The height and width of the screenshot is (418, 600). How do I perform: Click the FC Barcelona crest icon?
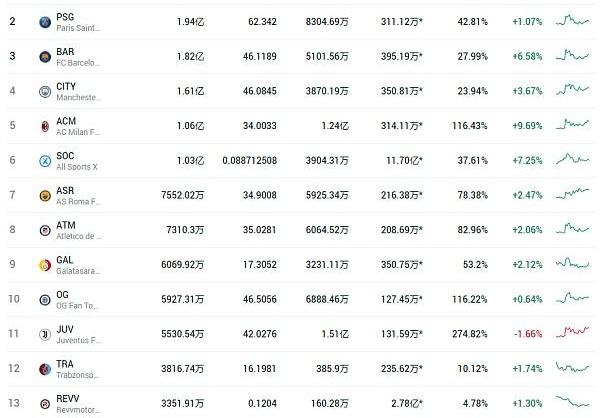[x=45, y=56]
